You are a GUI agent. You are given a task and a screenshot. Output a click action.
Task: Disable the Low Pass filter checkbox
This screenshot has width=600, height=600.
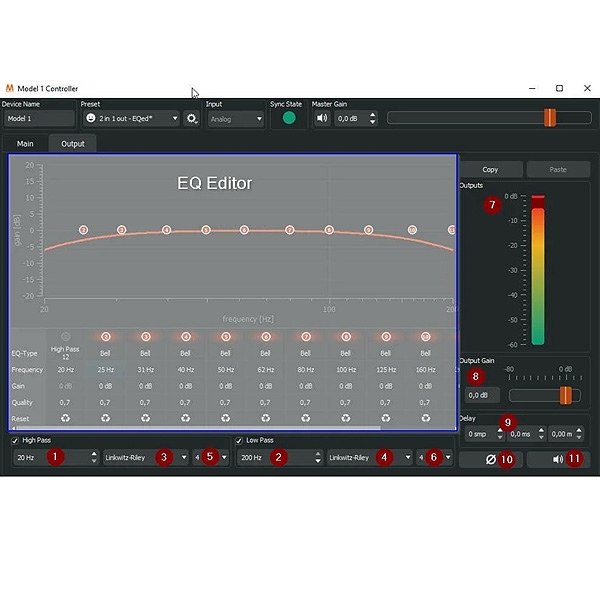tap(239, 440)
